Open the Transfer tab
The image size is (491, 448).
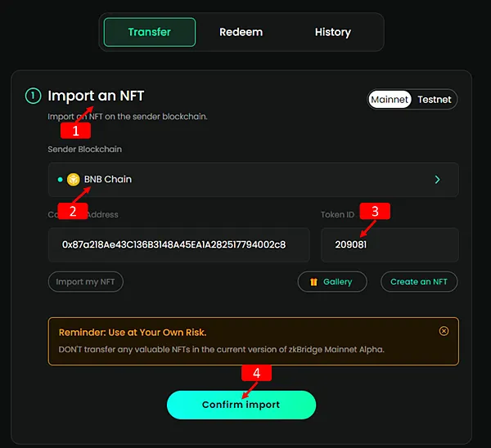150,32
